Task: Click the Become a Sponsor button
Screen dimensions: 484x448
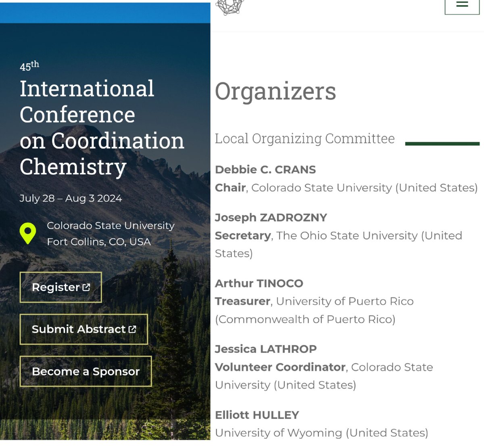Action: 86,371
